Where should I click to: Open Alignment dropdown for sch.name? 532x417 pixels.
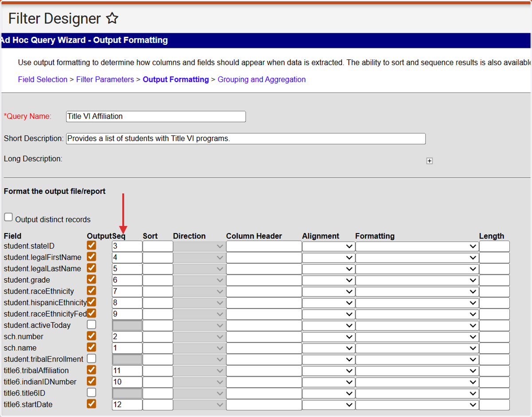[x=329, y=348]
